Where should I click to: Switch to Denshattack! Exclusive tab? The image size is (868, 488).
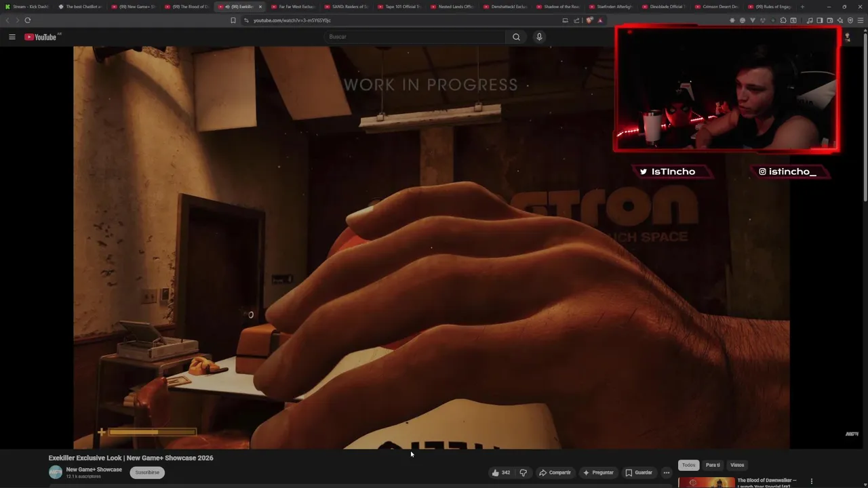coord(505,7)
